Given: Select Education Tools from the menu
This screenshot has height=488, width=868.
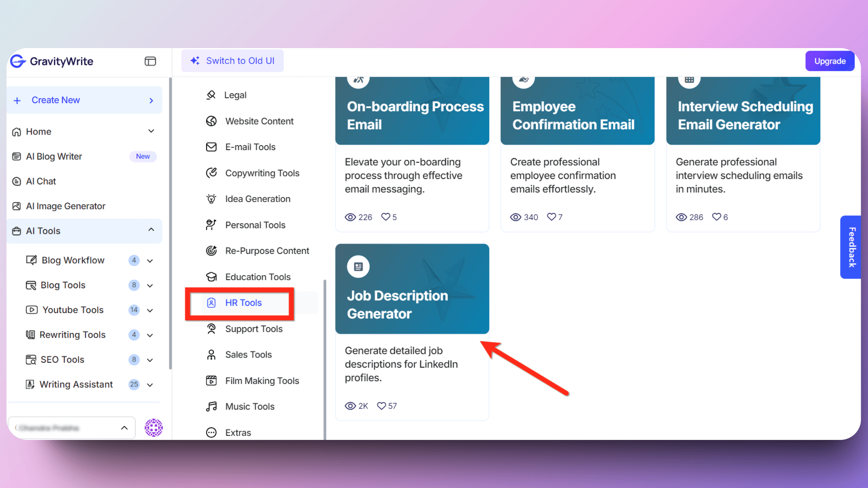Looking at the screenshot, I should (258, 277).
